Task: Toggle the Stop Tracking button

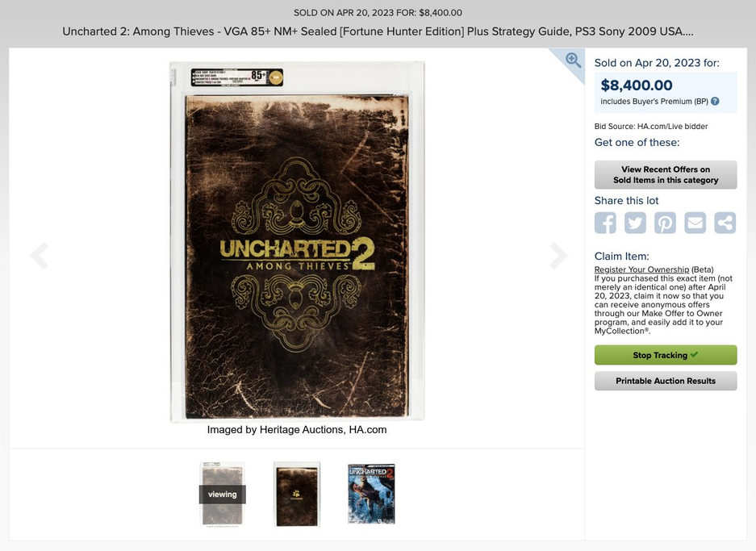Action: click(666, 355)
